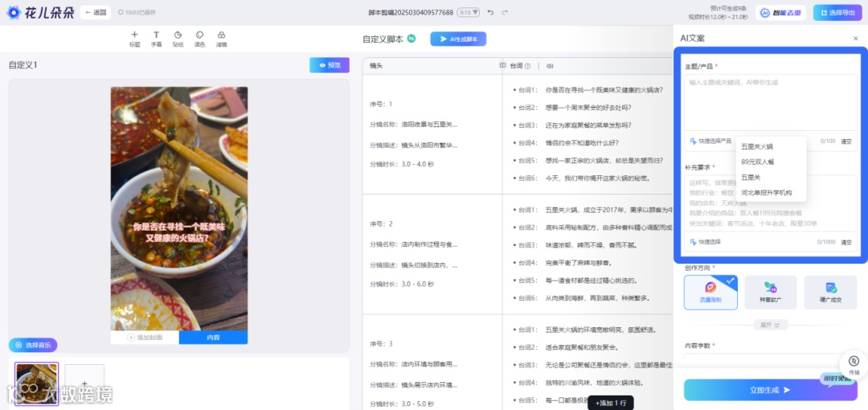868x410 pixels.
Task: Select the 滤镜 filter tool
Action: (x=221, y=39)
